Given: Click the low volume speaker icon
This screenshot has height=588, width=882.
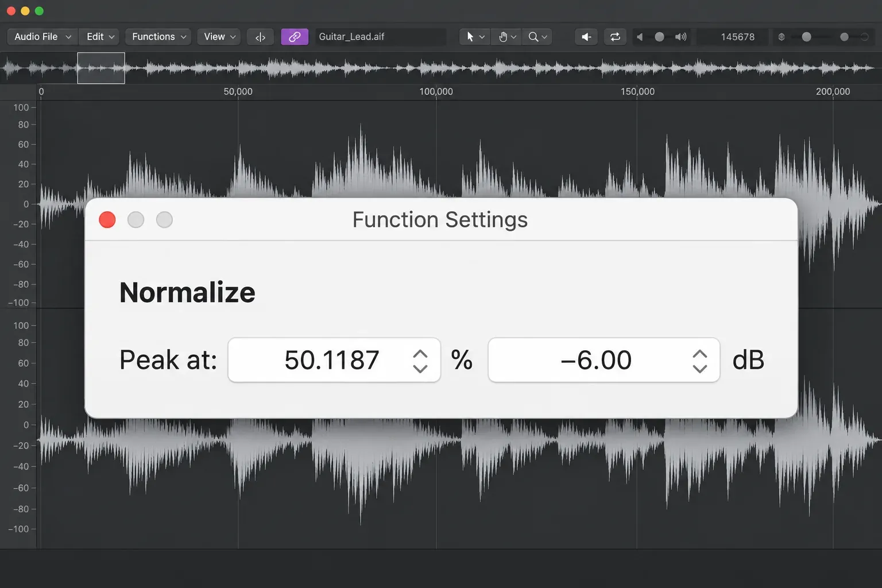Looking at the screenshot, I should tap(640, 37).
